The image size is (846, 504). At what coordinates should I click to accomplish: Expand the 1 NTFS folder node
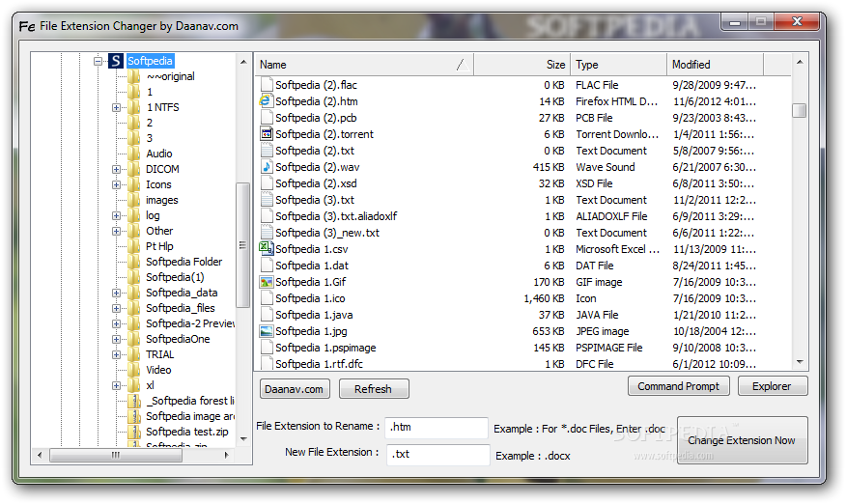(x=116, y=107)
